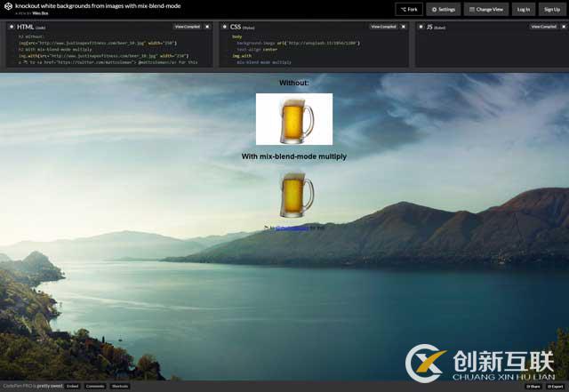Open the pen Settings
This screenshot has height=392, width=569.
click(x=443, y=9)
